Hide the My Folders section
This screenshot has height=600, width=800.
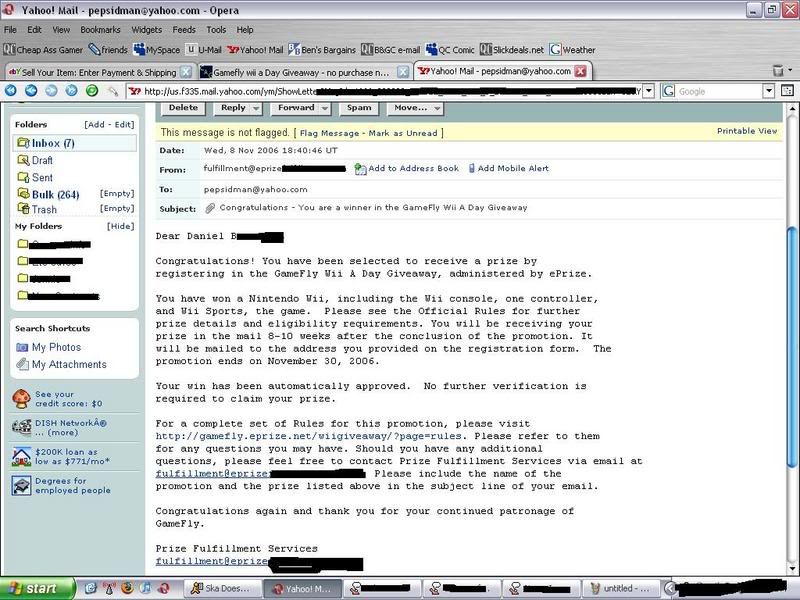(x=120, y=227)
